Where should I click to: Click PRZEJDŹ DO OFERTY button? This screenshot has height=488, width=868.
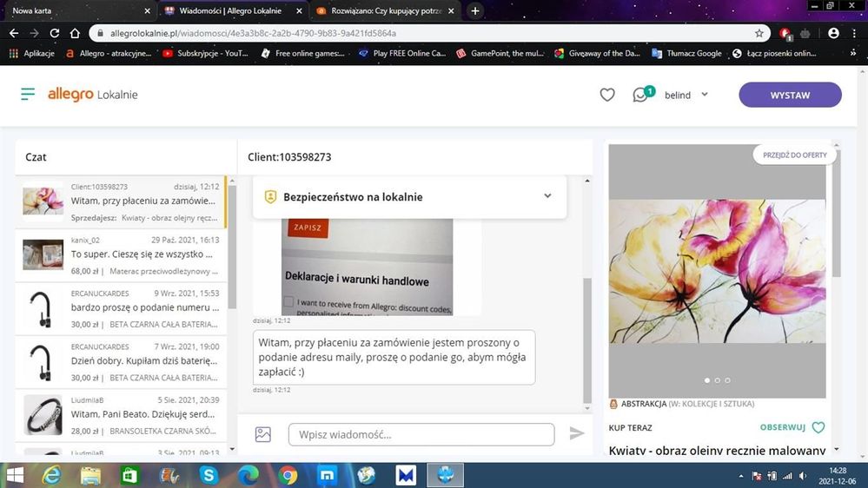[794, 155]
